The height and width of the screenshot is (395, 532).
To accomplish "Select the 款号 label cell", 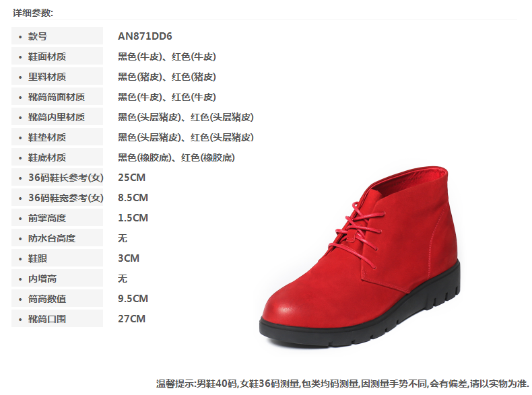I will pyautogui.click(x=57, y=36).
